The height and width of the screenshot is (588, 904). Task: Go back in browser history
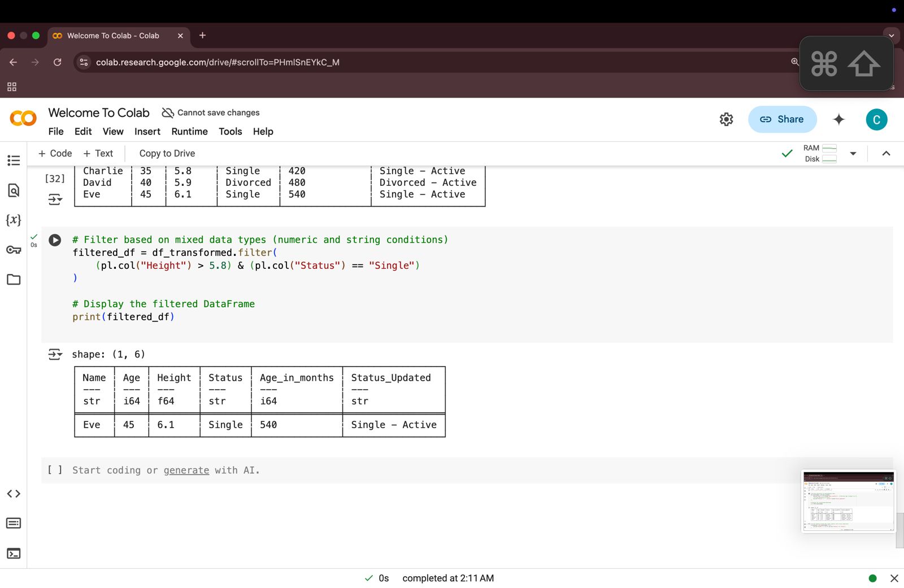(14, 62)
